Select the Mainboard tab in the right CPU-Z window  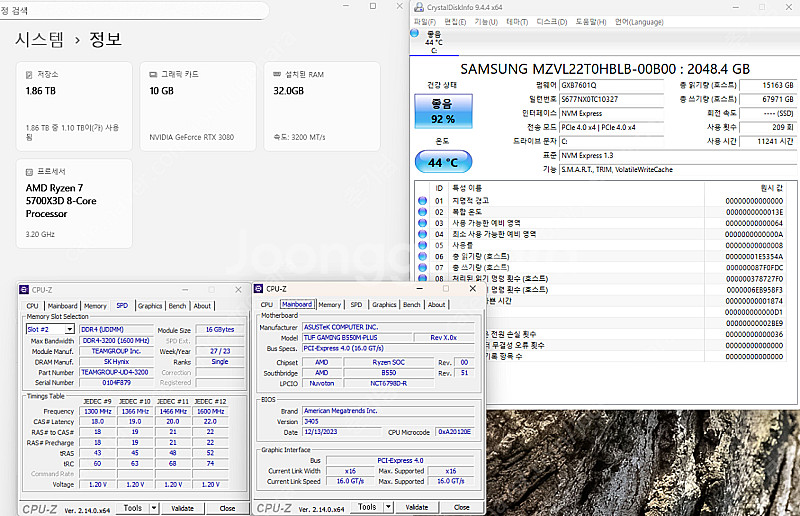(297, 304)
